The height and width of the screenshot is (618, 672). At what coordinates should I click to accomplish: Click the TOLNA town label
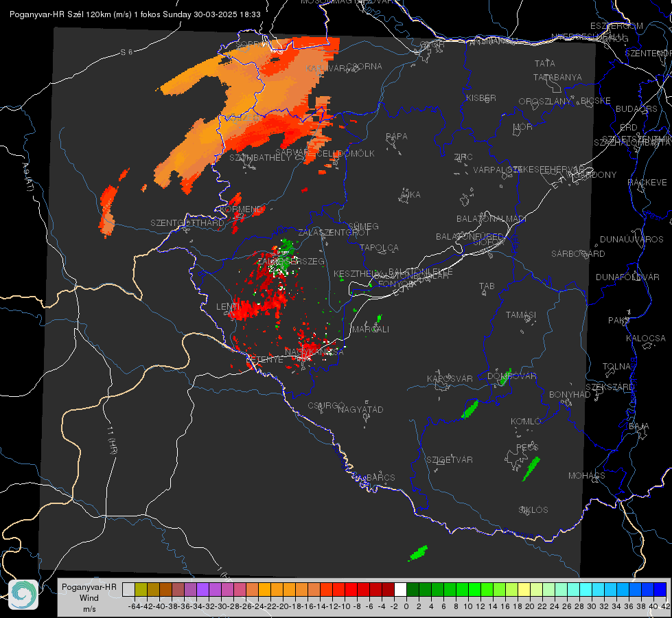[x=616, y=366]
